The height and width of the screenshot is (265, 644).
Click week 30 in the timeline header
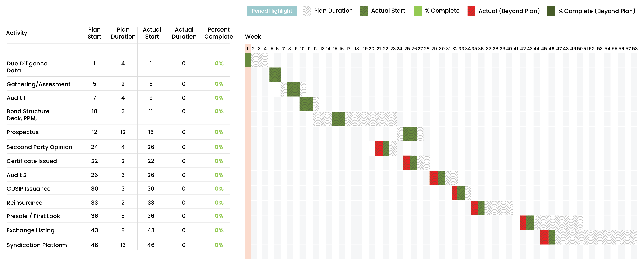pyautogui.click(x=442, y=49)
